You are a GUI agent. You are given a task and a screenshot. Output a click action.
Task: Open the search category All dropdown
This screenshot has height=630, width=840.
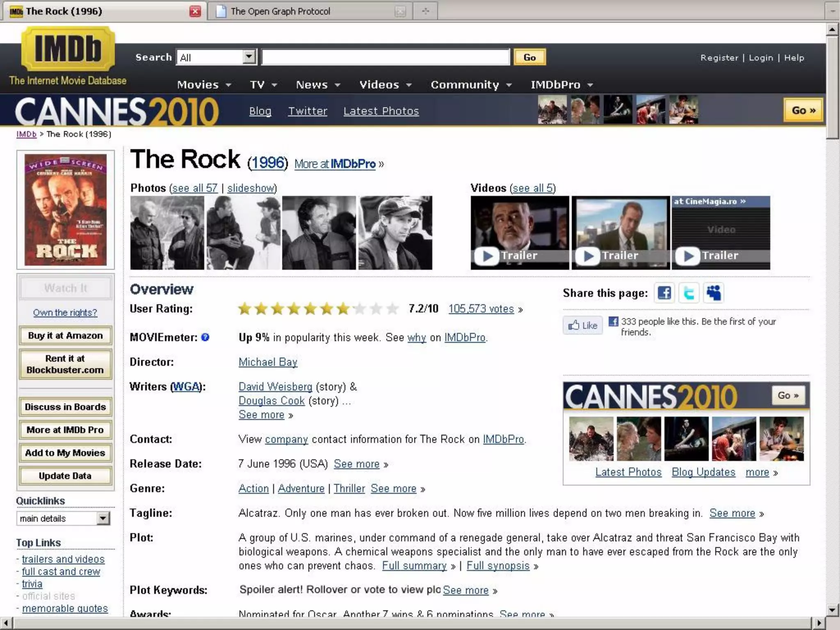[x=249, y=57]
